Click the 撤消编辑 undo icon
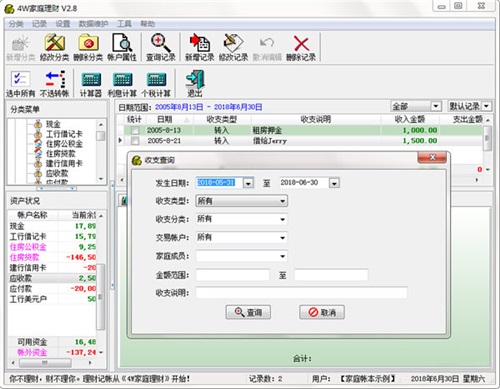Screen dimensions: 500x389 click(267, 47)
